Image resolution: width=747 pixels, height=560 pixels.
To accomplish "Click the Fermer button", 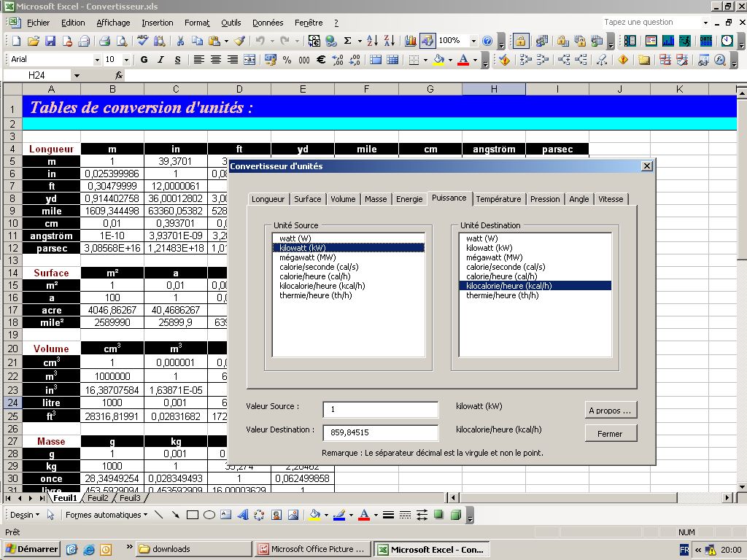I will (611, 434).
